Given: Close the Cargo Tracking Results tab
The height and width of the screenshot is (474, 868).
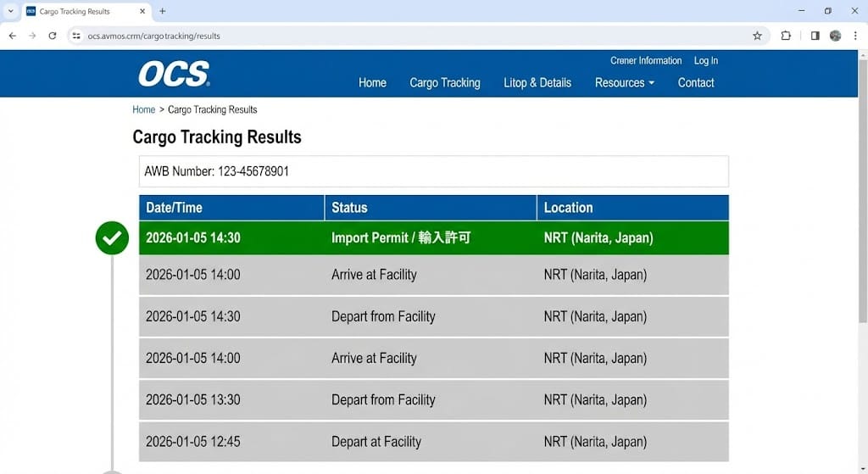Looking at the screenshot, I should coord(142,11).
